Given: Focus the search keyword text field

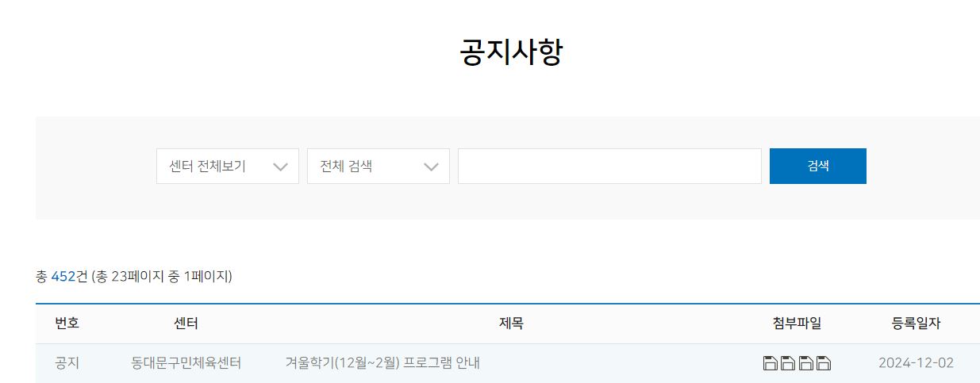Looking at the screenshot, I should click(609, 167).
